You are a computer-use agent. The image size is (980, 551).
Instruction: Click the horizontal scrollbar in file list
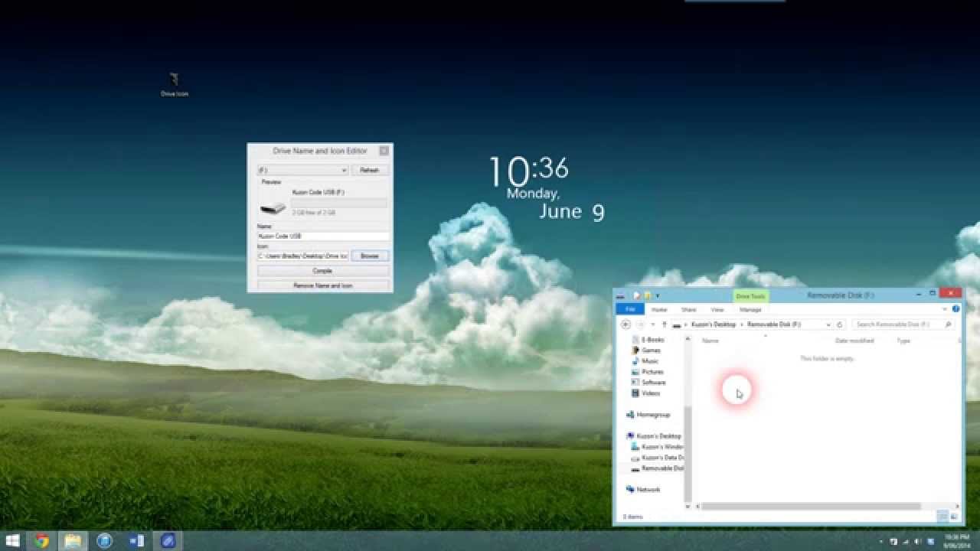click(812, 506)
